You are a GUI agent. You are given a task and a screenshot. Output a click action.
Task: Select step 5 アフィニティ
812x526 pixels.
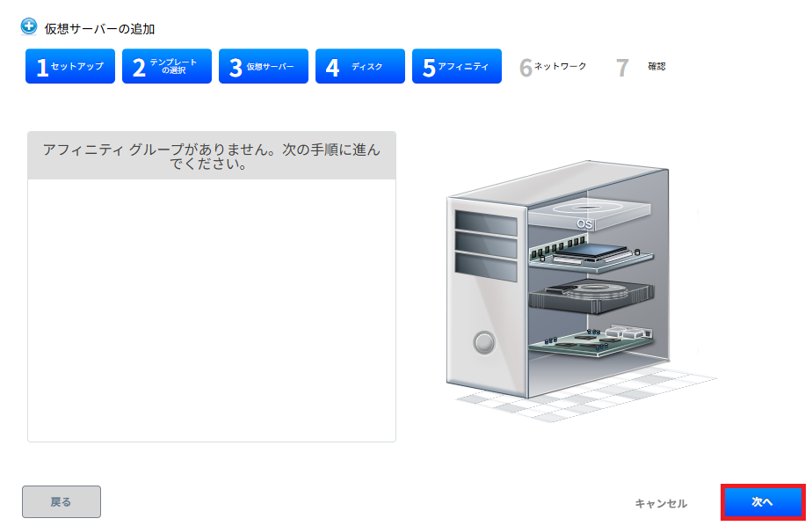[457, 66]
